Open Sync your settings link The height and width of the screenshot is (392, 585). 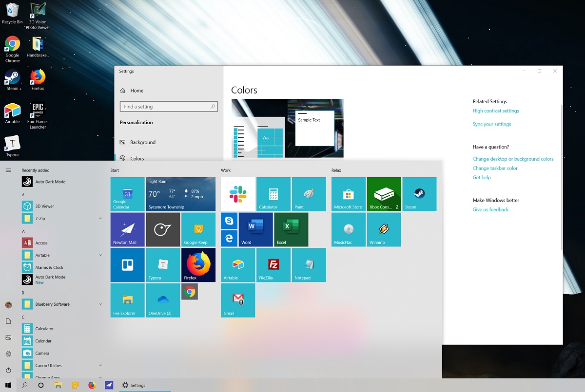492,124
